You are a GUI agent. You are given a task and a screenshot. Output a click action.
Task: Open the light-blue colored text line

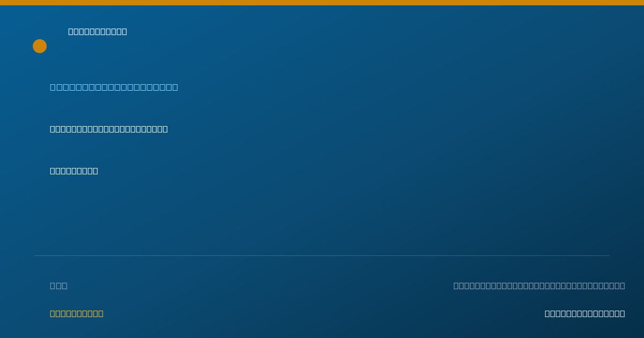pyautogui.click(x=114, y=87)
